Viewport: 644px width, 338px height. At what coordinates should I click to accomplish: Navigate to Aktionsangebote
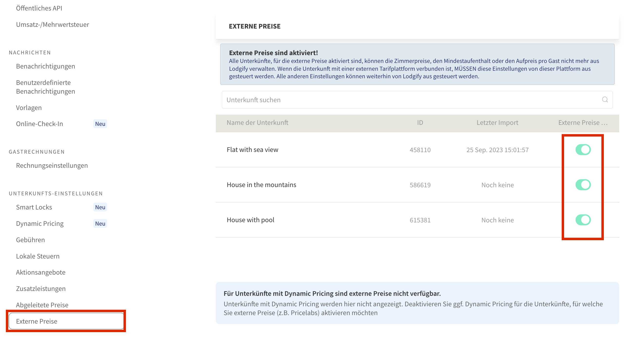(41, 272)
